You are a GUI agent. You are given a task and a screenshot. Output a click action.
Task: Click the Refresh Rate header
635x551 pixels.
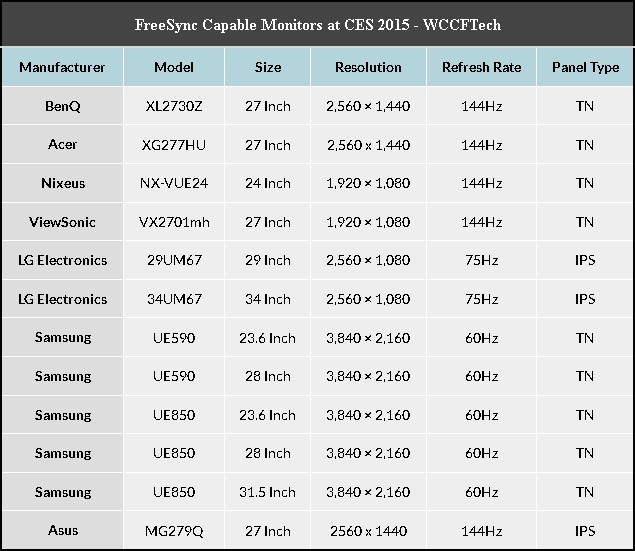(482, 67)
